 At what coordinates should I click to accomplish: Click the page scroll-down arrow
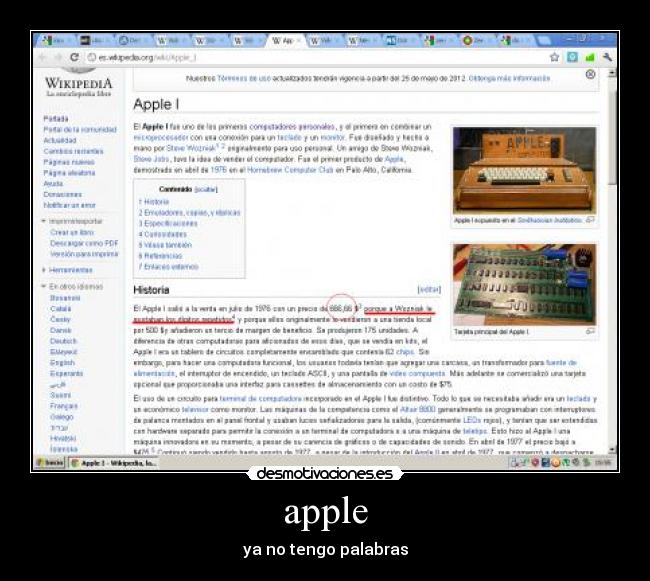(x=612, y=449)
